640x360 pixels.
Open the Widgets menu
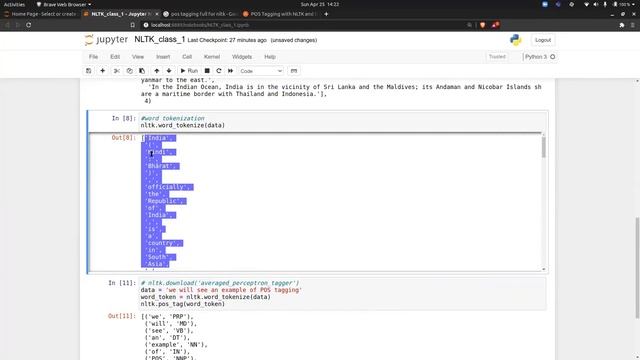242,57
